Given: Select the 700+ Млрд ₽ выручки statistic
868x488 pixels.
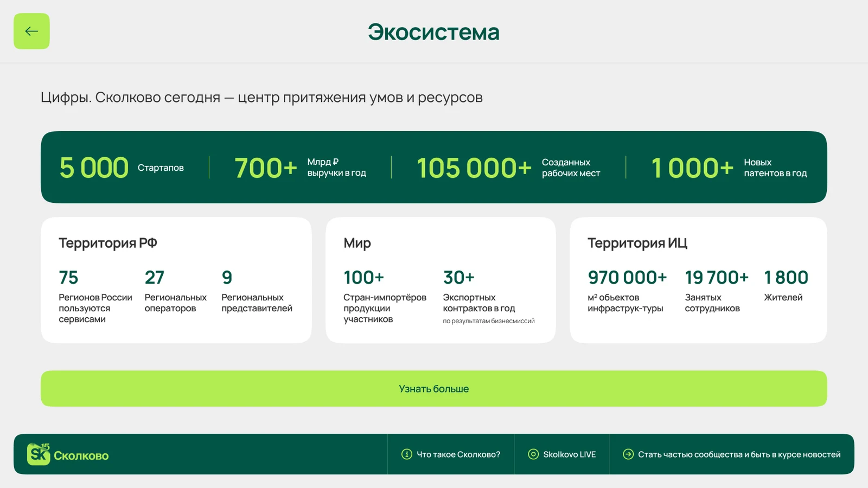Looking at the screenshot, I should [x=300, y=168].
